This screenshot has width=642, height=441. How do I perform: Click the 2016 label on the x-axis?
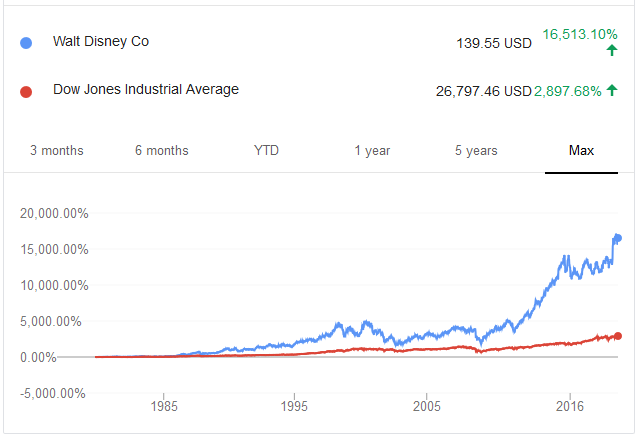click(x=568, y=407)
